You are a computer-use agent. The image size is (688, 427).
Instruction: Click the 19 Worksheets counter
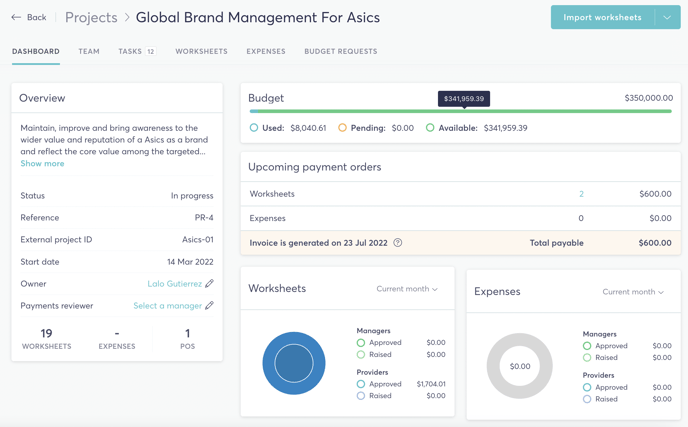click(x=47, y=338)
